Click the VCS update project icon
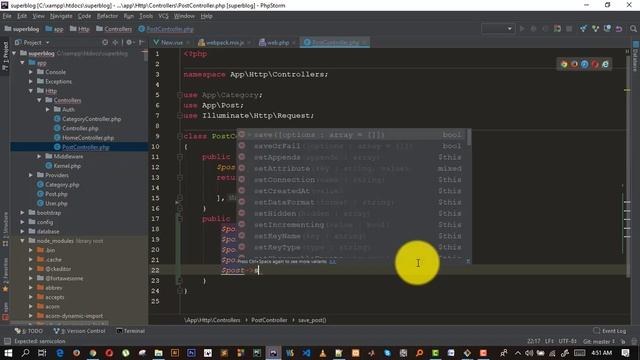Image resolution: width=640 pixels, height=360 pixels. pyautogui.click(x=583, y=29)
